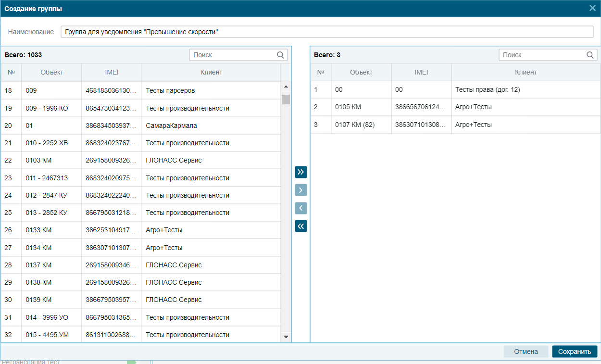Sort left table by IMEI header

pyautogui.click(x=112, y=72)
